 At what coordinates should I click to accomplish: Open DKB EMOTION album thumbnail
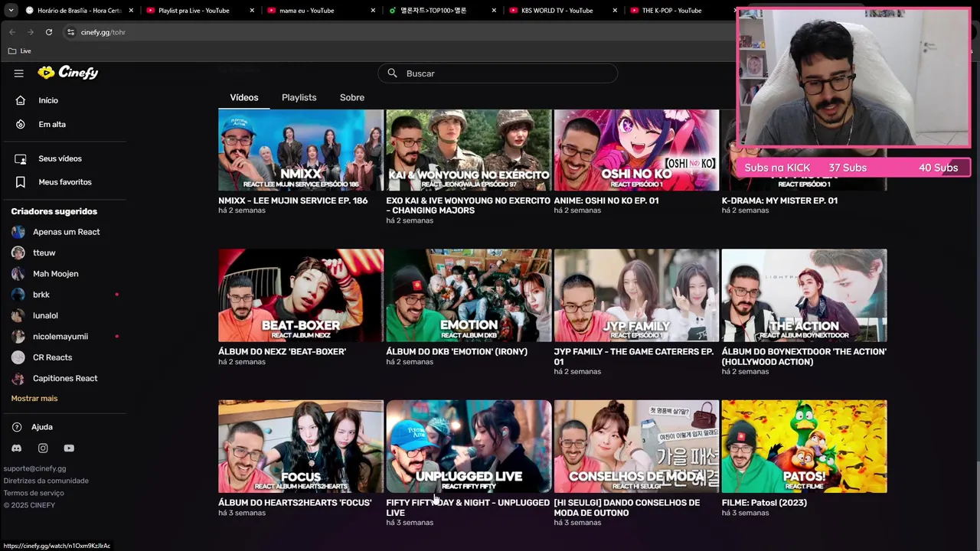click(x=469, y=295)
